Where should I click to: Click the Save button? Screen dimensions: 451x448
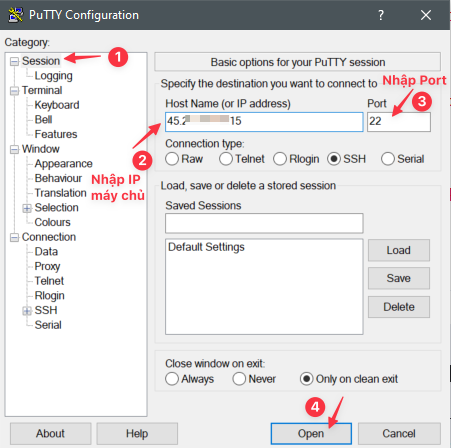click(399, 278)
